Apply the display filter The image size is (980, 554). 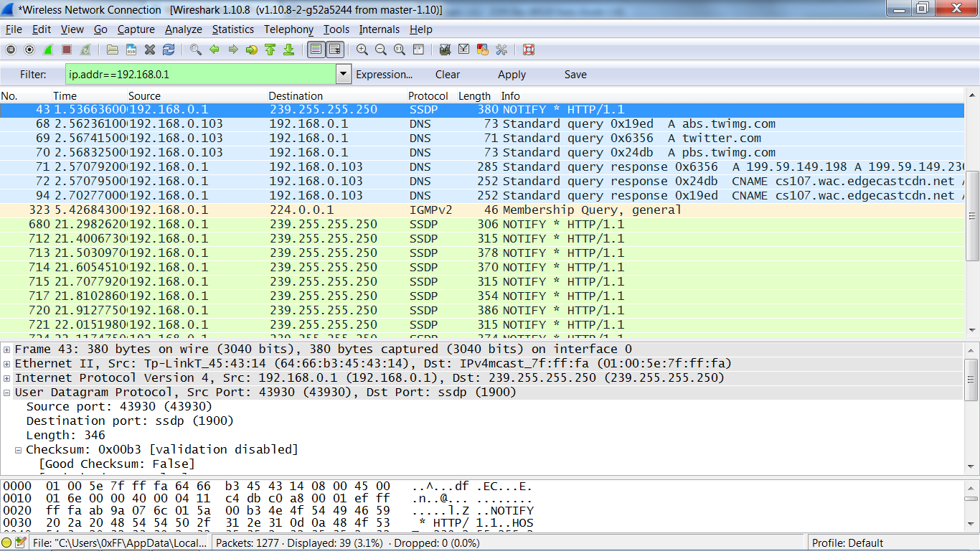coord(512,75)
